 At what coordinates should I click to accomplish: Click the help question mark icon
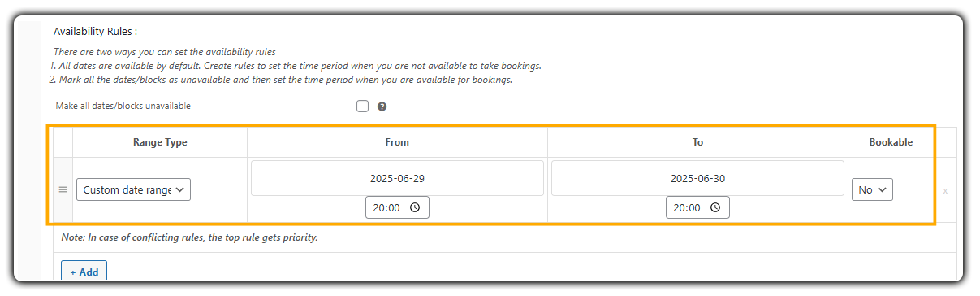click(382, 107)
